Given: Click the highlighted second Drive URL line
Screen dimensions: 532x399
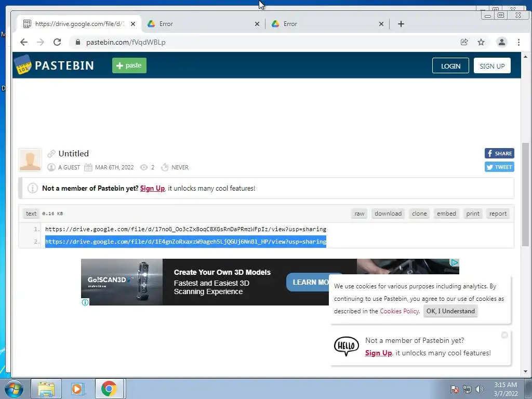Looking at the screenshot, I should 185,242.
